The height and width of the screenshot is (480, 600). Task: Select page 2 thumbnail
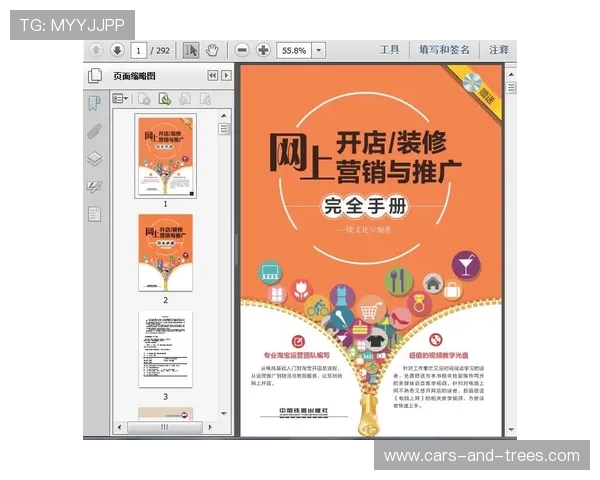coord(165,253)
